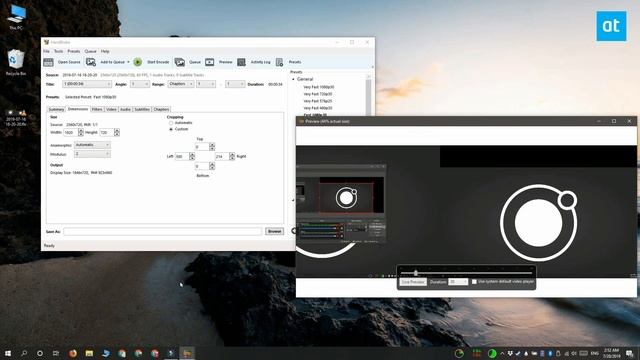Switch to the Chapters tab
This screenshot has height=360, width=640.
click(x=161, y=109)
